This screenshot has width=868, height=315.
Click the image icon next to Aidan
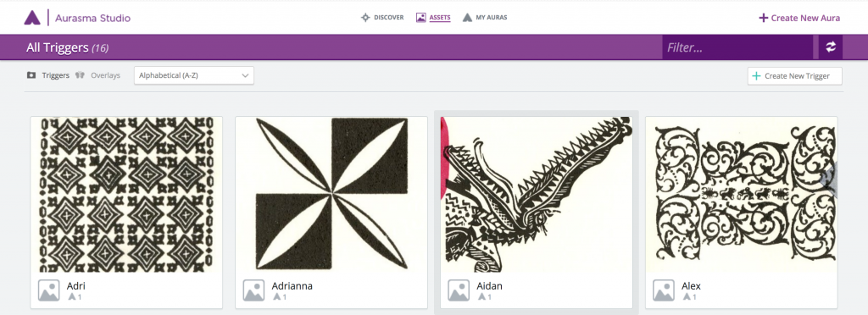[459, 290]
